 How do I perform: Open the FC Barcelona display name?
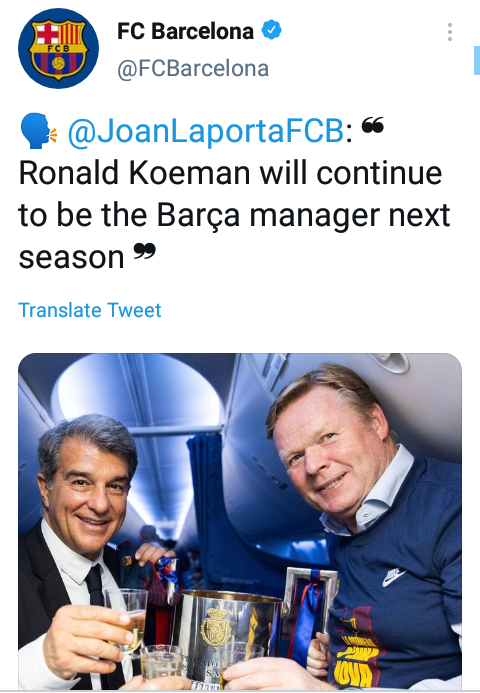tap(185, 31)
